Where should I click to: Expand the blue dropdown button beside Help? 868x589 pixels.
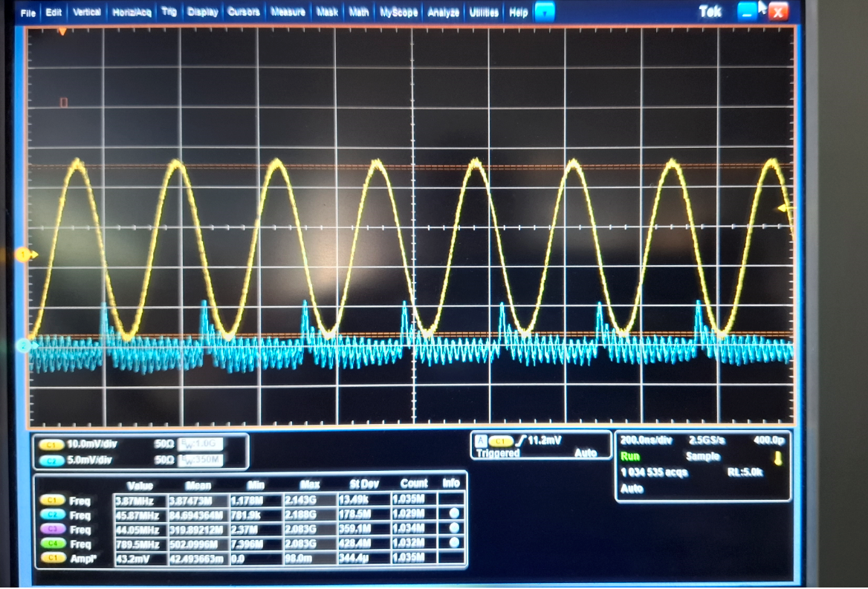tap(545, 12)
